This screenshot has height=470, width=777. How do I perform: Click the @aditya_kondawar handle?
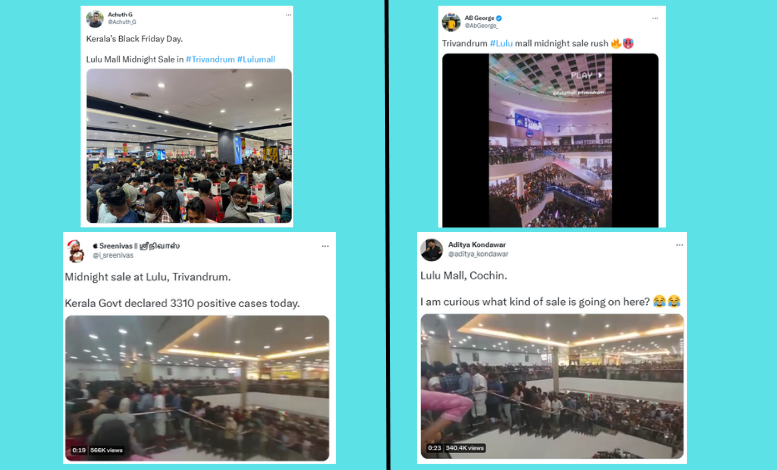click(x=478, y=254)
